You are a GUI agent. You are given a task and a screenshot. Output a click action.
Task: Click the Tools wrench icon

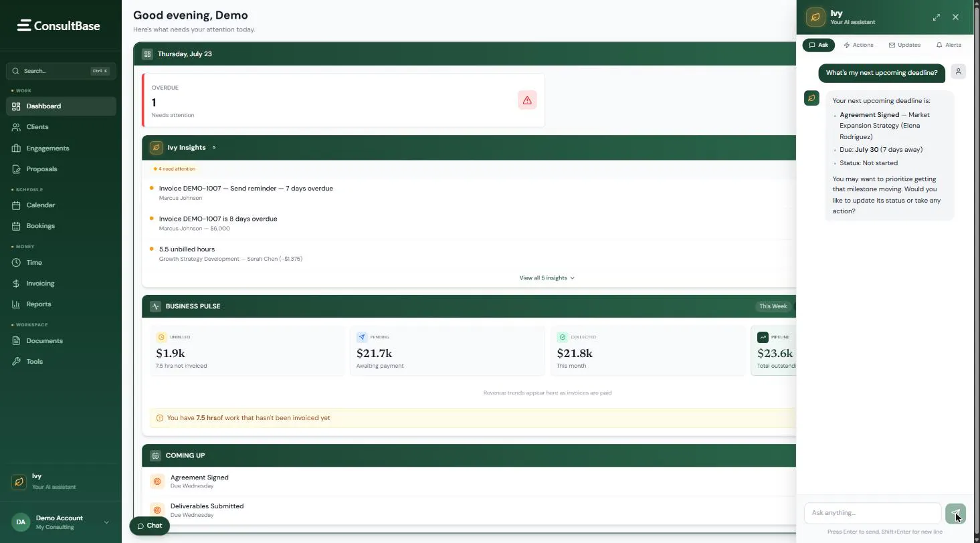[16, 362]
